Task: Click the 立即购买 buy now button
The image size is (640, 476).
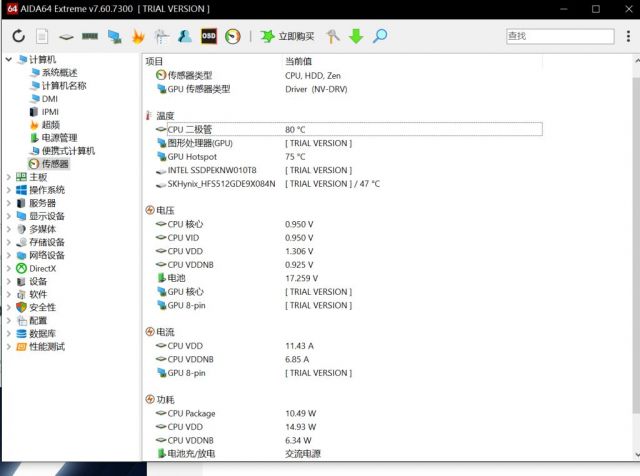Action: coord(288,36)
